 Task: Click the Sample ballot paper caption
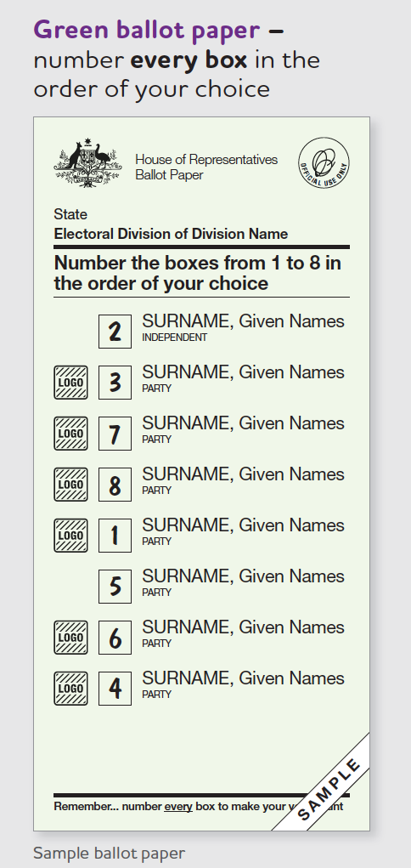tap(109, 853)
